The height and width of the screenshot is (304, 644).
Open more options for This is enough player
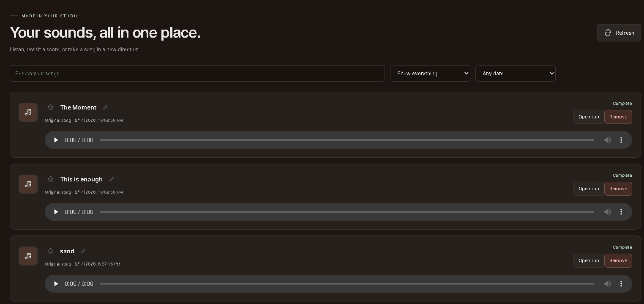[x=621, y=212]
